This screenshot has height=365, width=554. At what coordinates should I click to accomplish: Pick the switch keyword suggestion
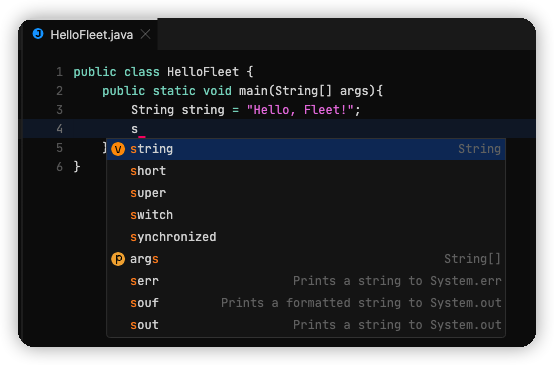click(306, 215)
